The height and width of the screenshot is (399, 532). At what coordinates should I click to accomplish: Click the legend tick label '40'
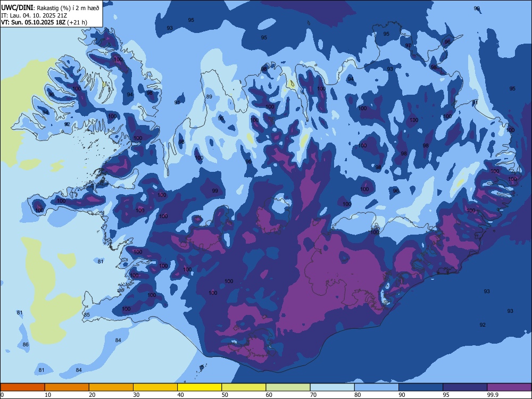(x=180, y=395)
